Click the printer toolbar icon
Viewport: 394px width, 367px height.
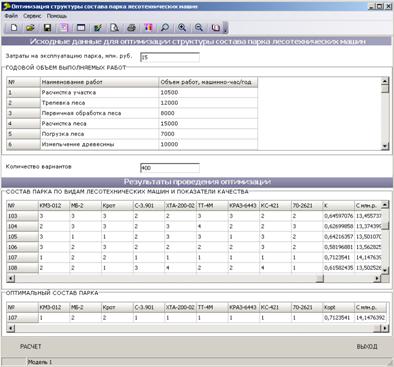131,28
